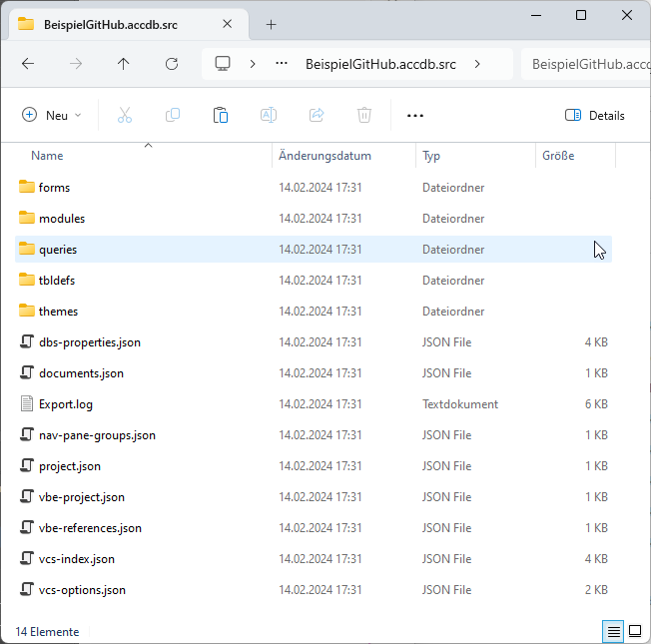Maximize the Explorer window

click(x=581, y=15)
